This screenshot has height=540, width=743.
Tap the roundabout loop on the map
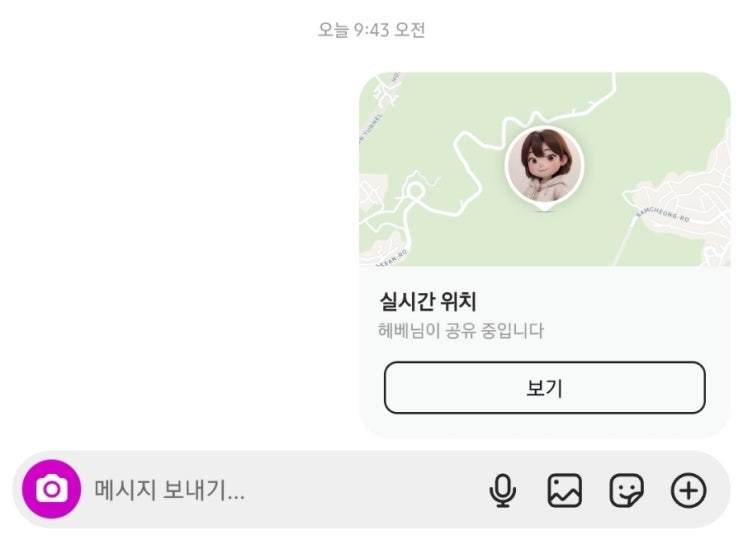[x=416, y=190]
